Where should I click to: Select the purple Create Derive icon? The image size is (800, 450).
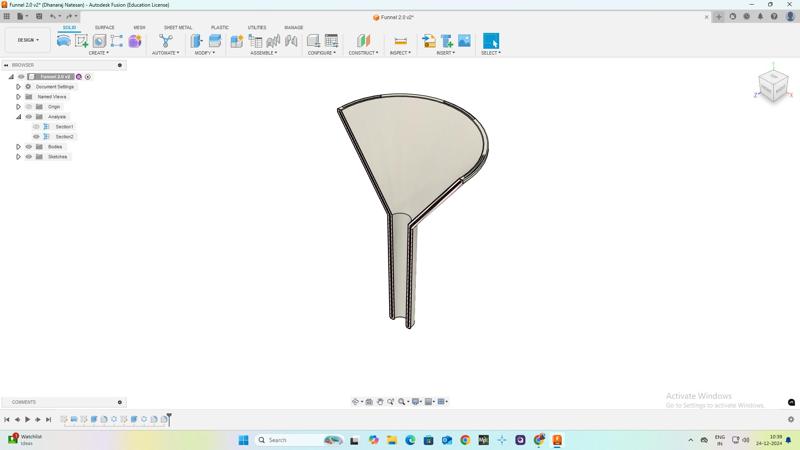135,41
